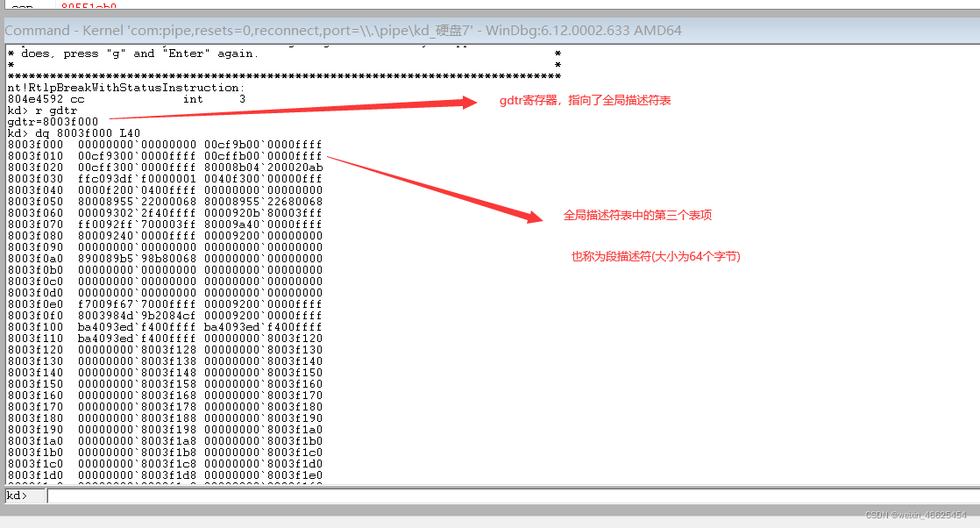Click value 8003984d`9b2084cf

click(x=137, y=315)
